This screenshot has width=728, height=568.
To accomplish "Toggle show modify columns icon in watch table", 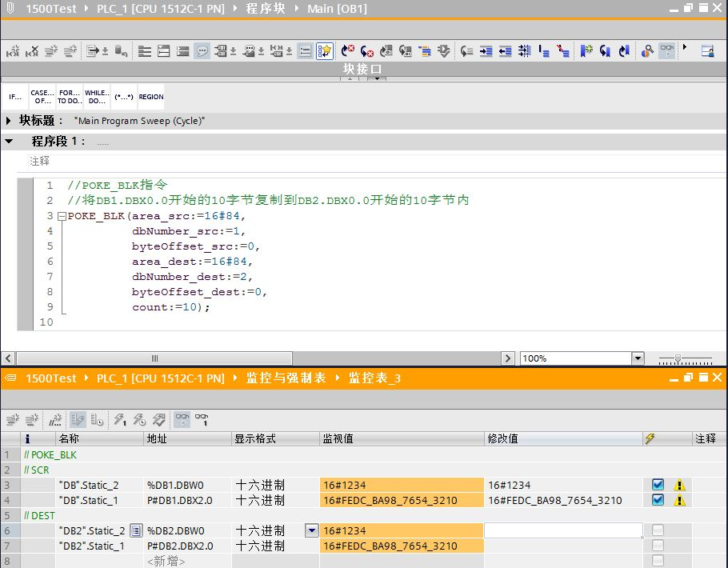I will click(78, 420).
